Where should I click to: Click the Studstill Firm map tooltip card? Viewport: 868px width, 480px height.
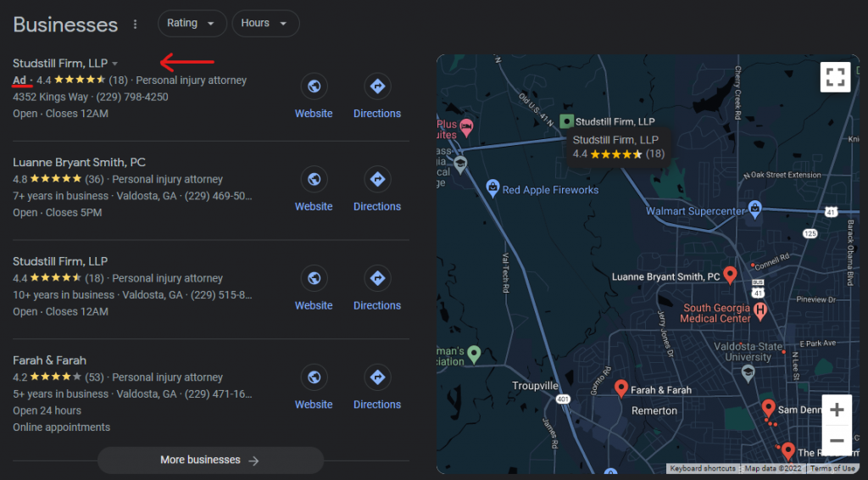[618, 147]
